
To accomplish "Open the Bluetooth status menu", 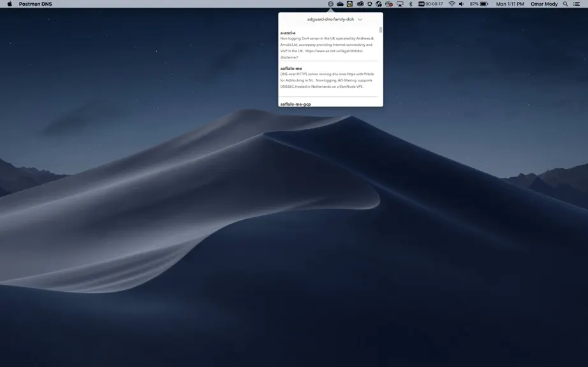I will click(411, 4).
